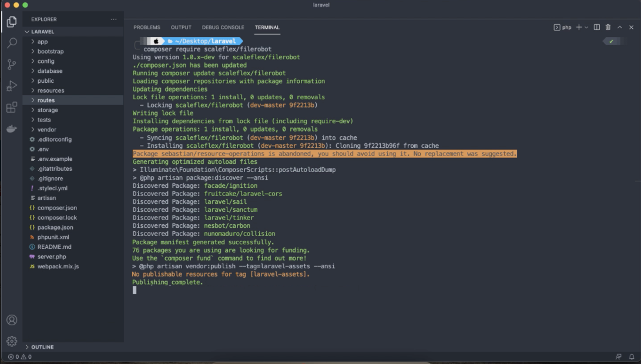Image resolution: width=641 pixels, height=364 pixels.
Task: Switch to the DEBUG CONSOLE tab
Action: click(x=223, y=28)
